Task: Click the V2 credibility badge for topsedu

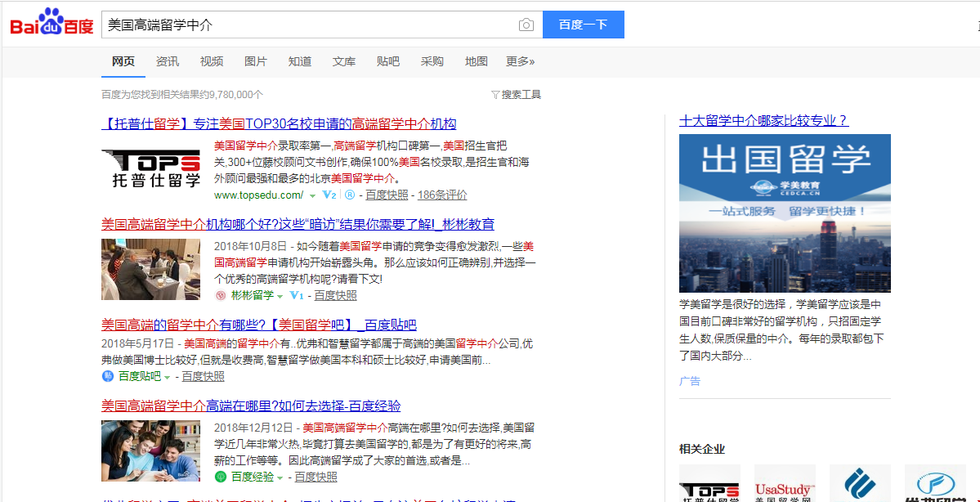Action: (x=329, y=195)
